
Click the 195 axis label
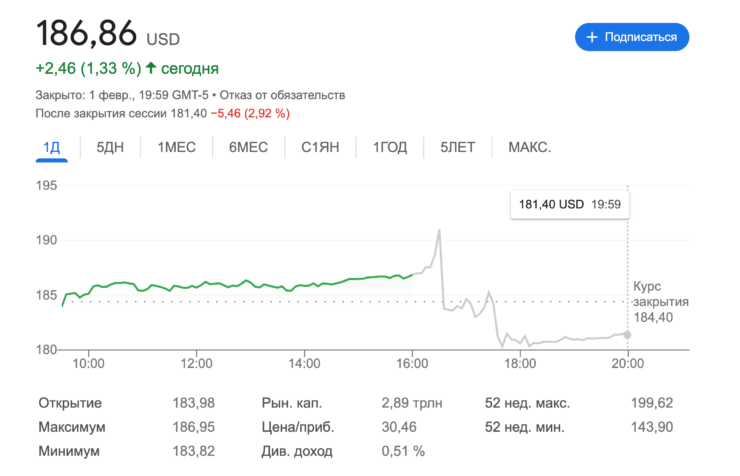(x=46, y=185)
